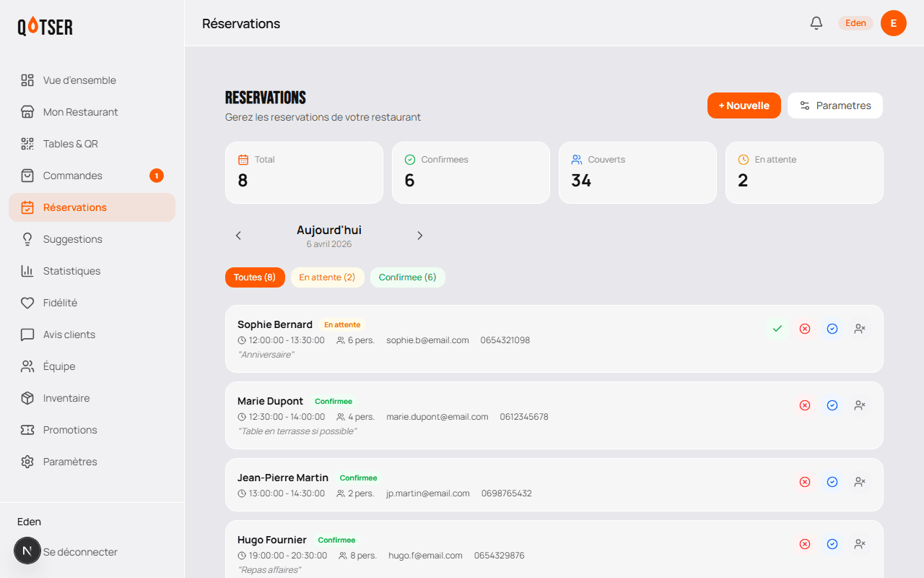Go to the previous day arrow
The width and height of the screenshot is (924, 578).
238,236
